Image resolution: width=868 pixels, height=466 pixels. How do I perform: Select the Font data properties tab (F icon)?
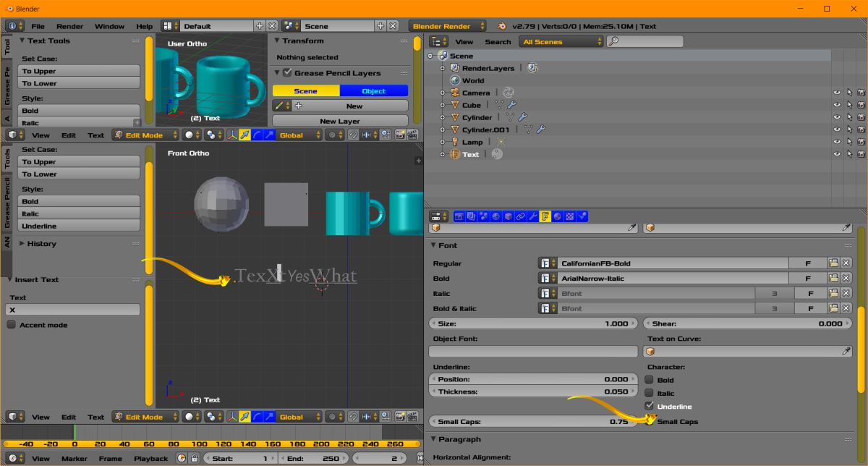(x=545, y=216)
